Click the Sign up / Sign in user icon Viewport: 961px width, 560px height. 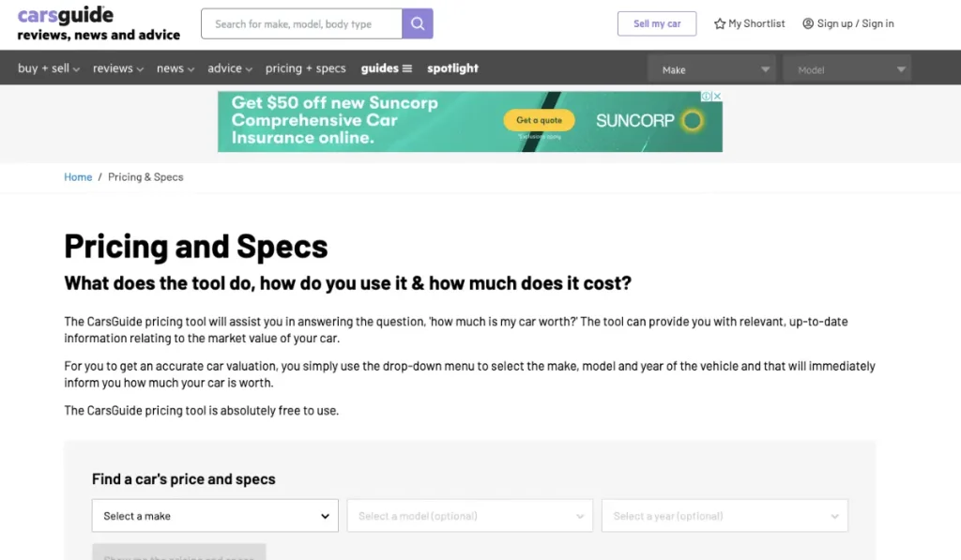click(x=808, y=23)
